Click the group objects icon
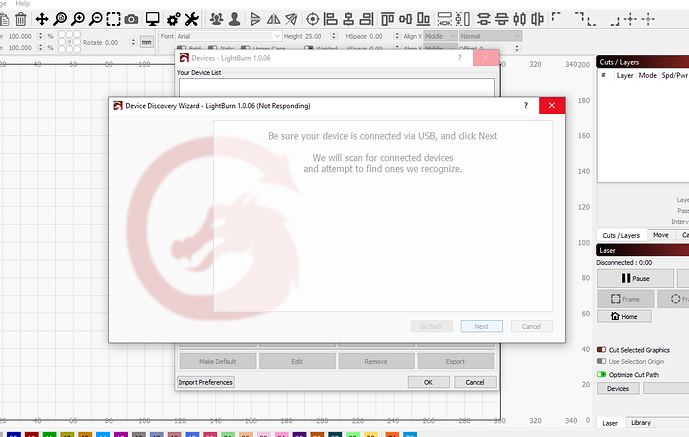The width and height of the screenshot is (689, 437). tap(216, 19)
